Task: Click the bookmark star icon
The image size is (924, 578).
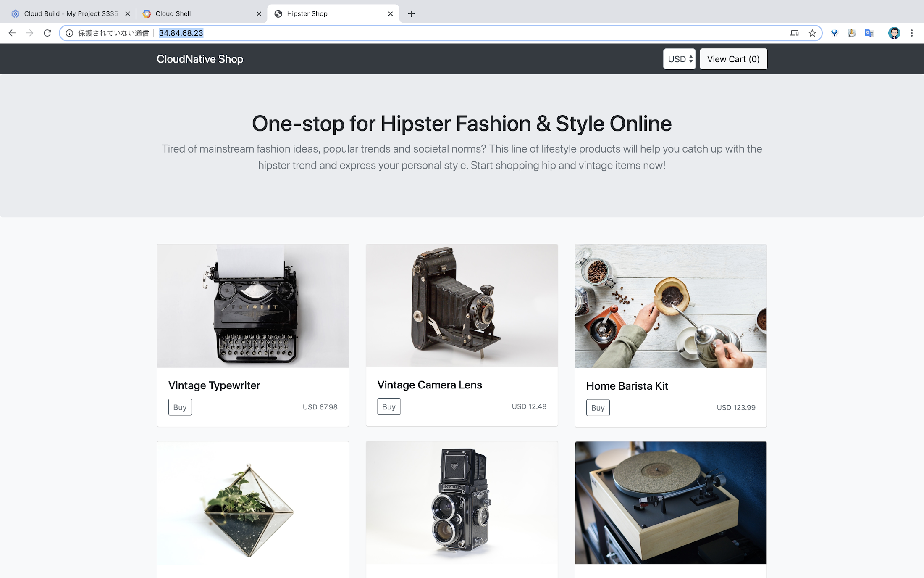Action: [x=812, y=33]
